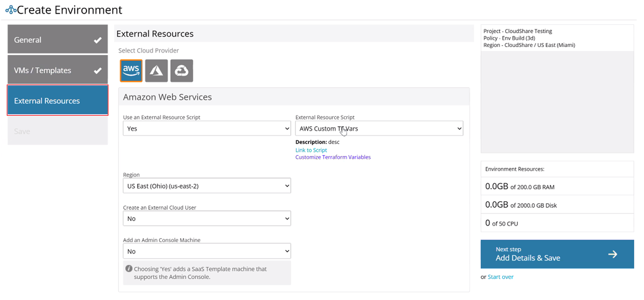Screen dimensions: 644x300
Task: Open the External Resource Script dropdown
Action: coord(379,128)
